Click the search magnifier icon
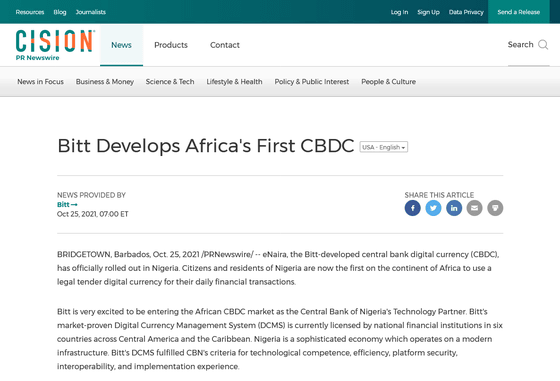Screen dimensions: 560x381 543,45
